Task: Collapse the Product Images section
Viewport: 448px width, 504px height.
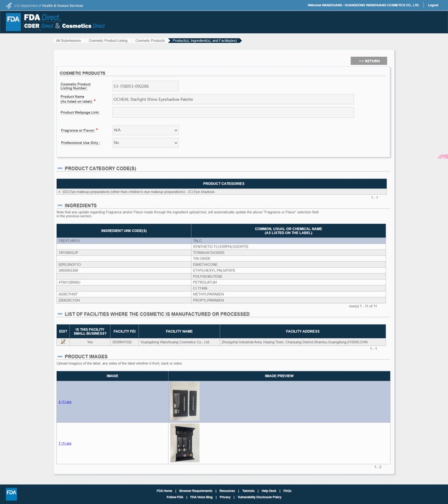Action: coord(60,357)
